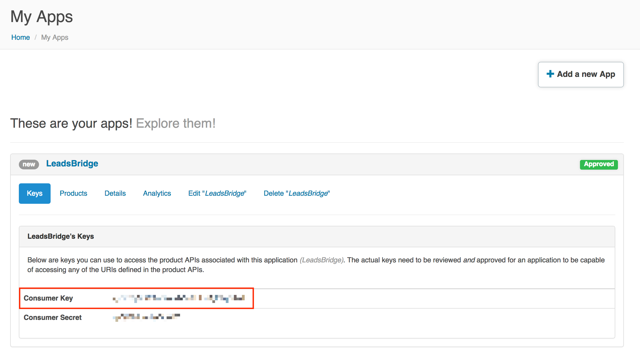This screenshot has height=364, width=640.
Task: Select the blurred Consumer Secret value
Action: coord(146,317)
